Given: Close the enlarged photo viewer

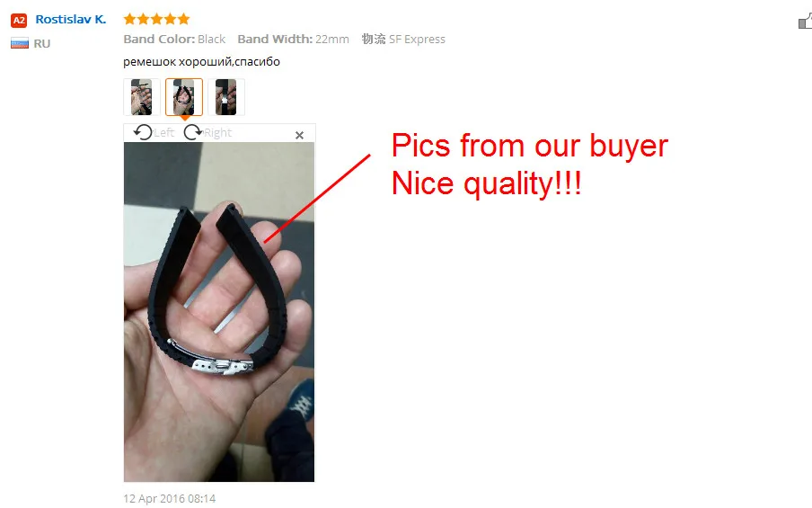Looking at the screenshot, I should pyautogui.click(x=299, y=135).
